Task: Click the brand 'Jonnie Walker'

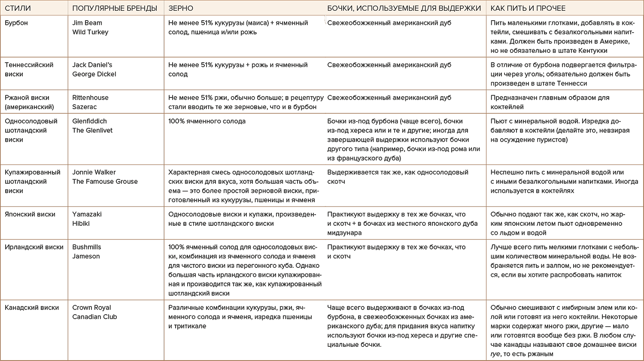Action: point(94,172)
